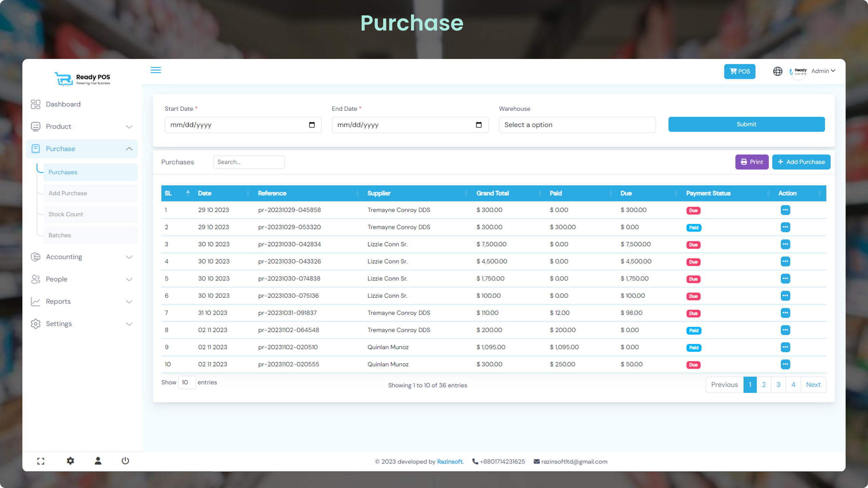Open the Dashboard sidebar icon
The image size is (868, 488).
click(x=36, y=104)
